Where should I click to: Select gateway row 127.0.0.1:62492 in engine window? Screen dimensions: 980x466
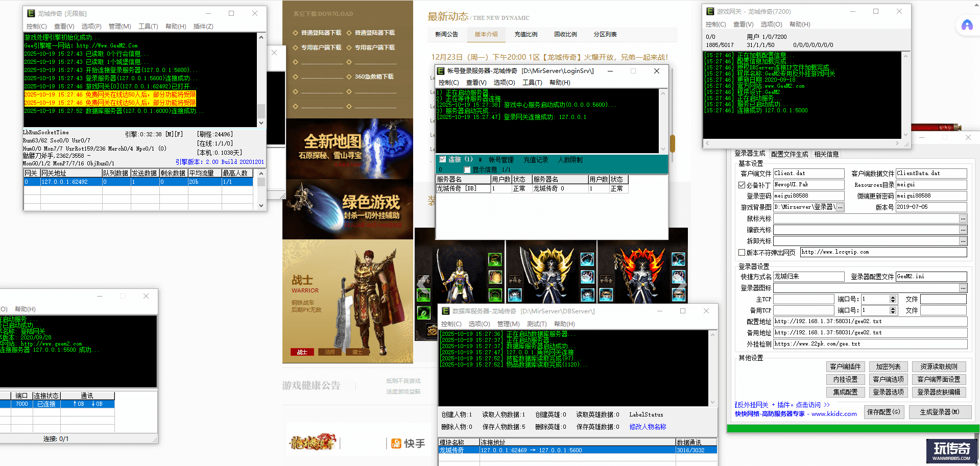(x=138, y=182)
